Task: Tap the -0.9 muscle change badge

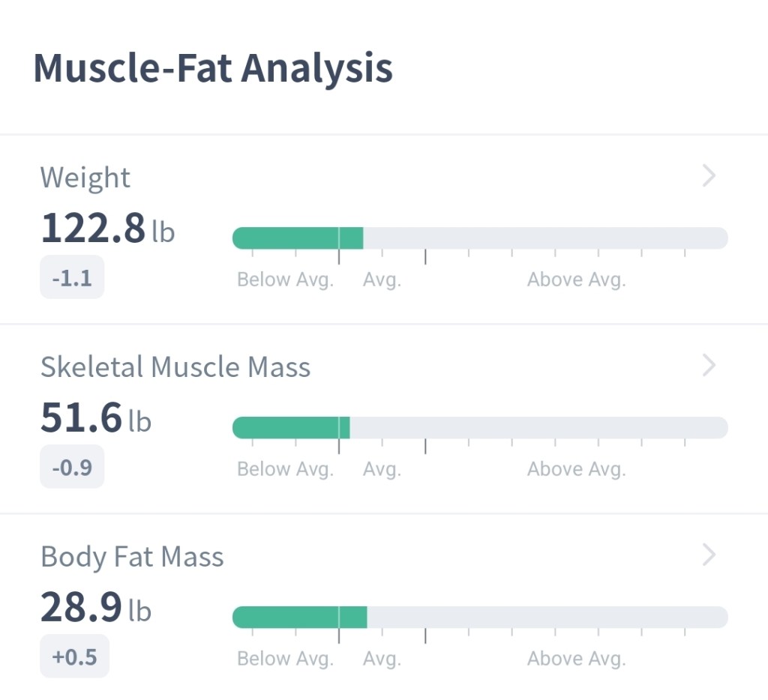Action: tap(72, 468)
